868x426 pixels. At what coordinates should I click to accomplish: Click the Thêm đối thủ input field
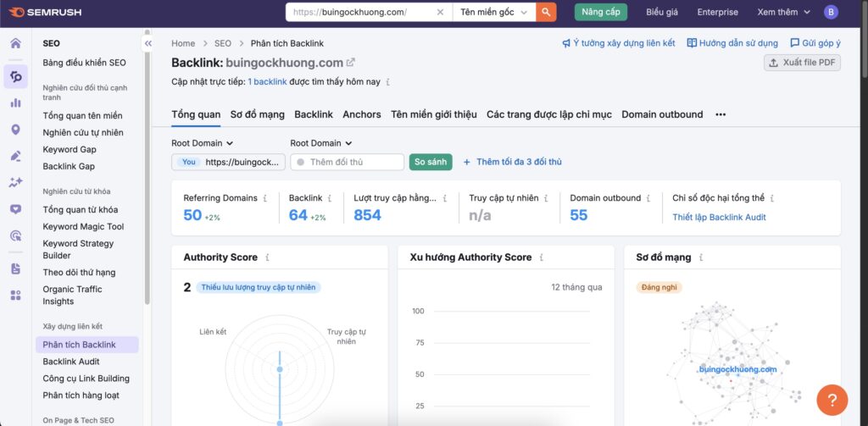pos(347,162)
